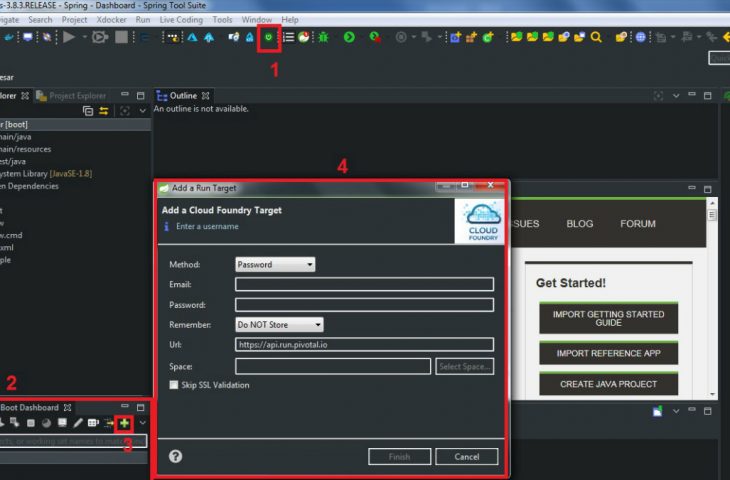Click the list-lines icon next to Boot Dashboard icon

pyautogui.click(x=289, y=37)
